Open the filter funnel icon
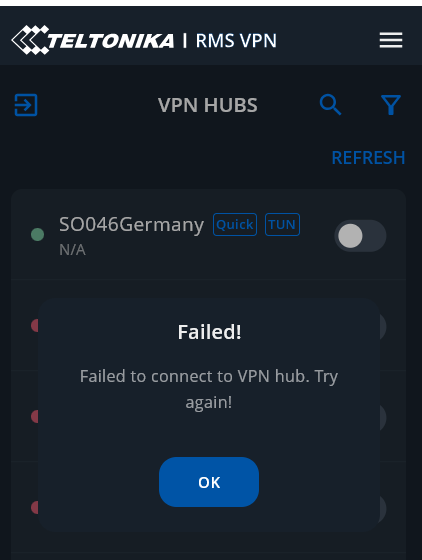The width and height of the screenshot is (422, 560). 391,105
